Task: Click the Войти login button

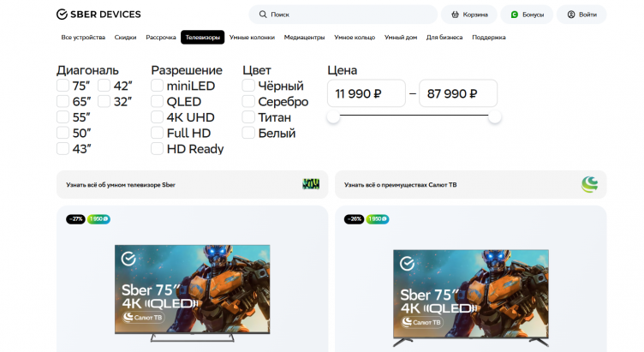Action: (x=581, y=15)
